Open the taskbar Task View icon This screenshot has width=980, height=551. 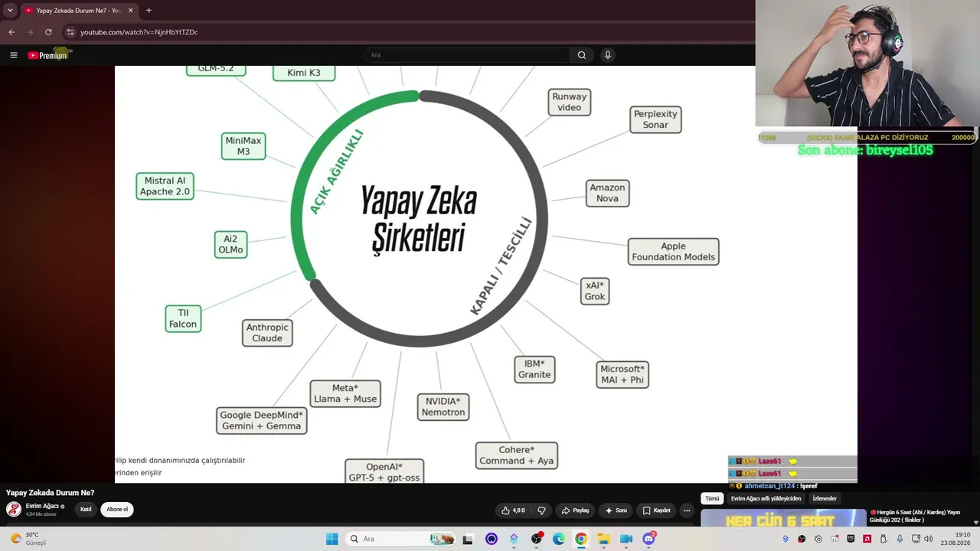click(468, 539)
